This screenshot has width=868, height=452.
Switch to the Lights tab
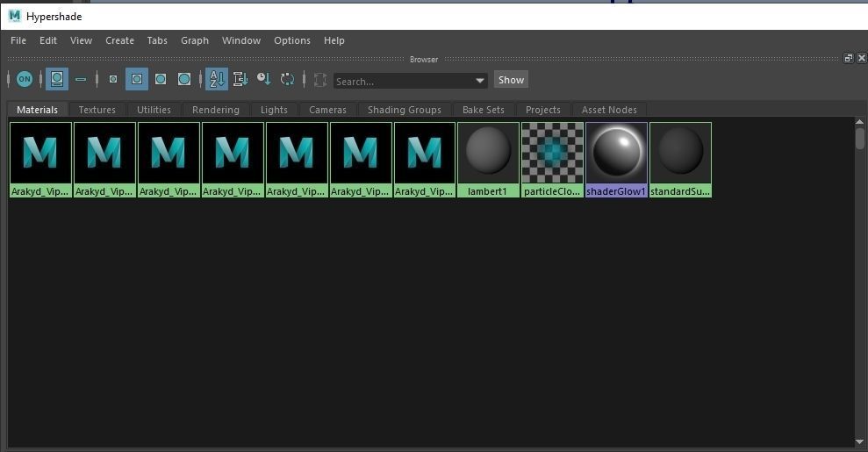click(274, 110)
